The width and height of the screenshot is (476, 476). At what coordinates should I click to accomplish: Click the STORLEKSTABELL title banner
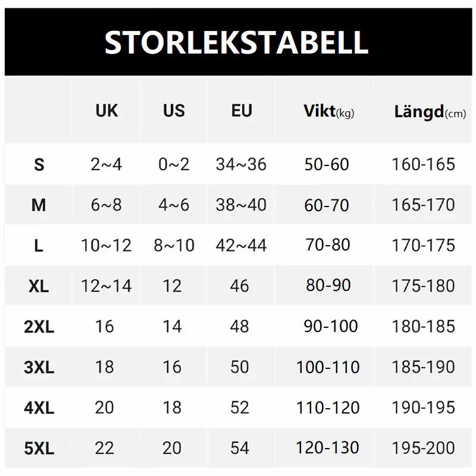click(237, 42)
